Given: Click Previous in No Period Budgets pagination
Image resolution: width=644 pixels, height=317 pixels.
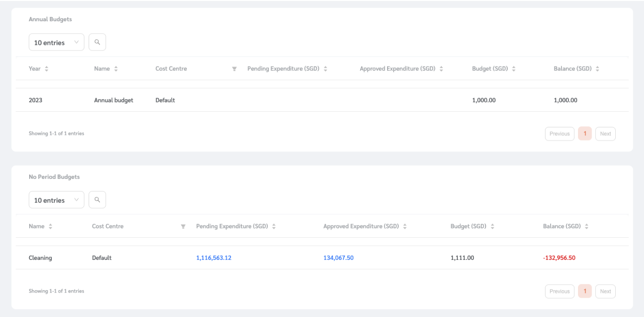Looking at the screenshot, I should (x=559, y=291).
